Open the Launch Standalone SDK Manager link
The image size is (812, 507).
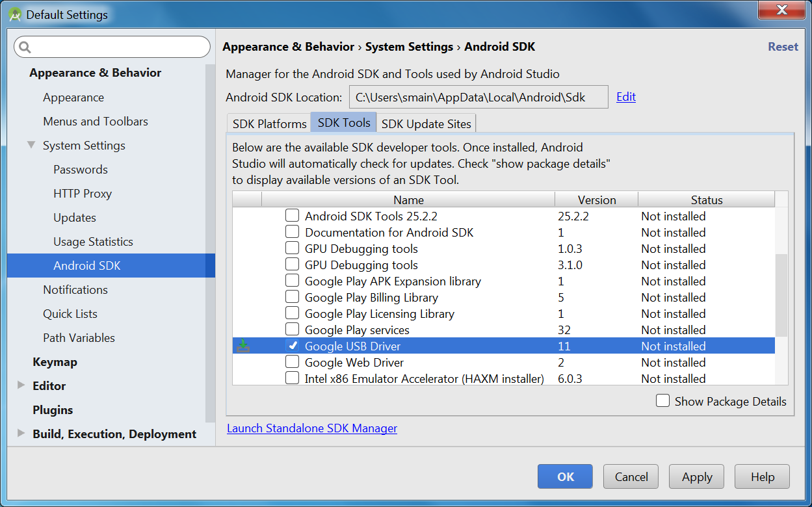click(312, 428)
